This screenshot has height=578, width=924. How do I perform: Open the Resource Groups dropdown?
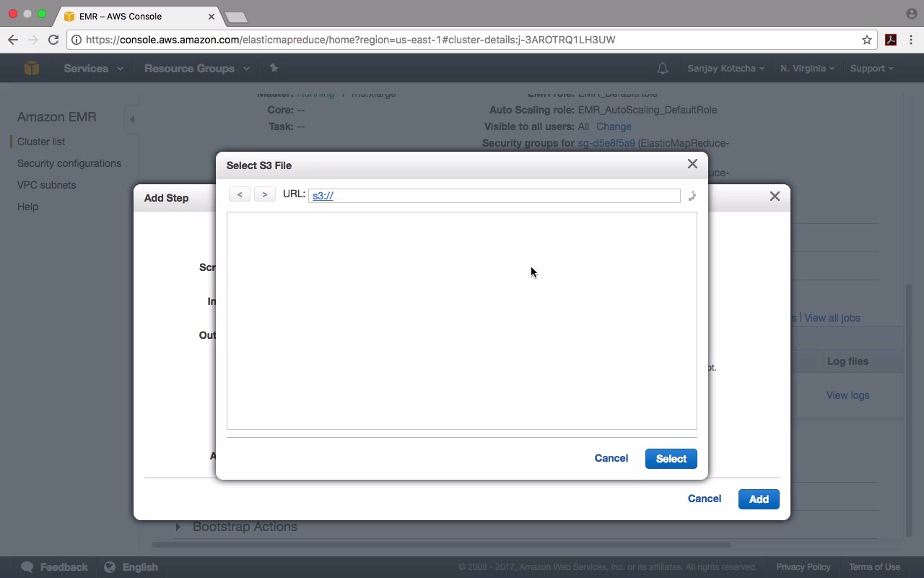197,69
